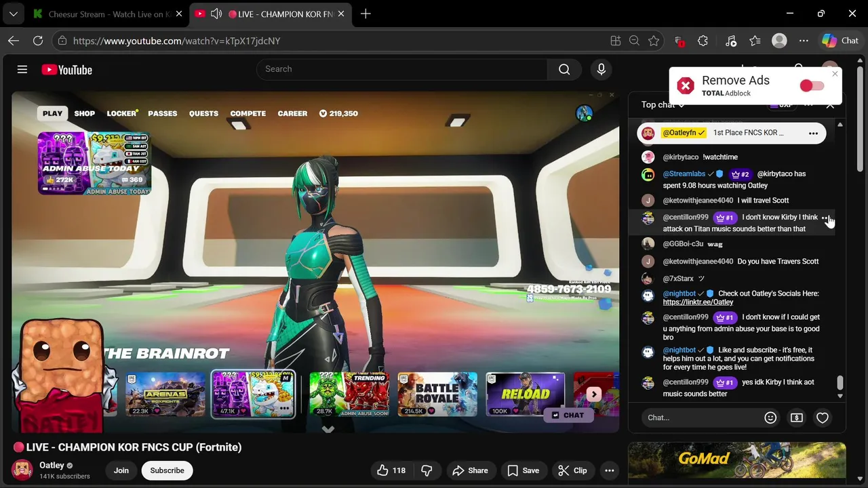Click the browser address bar URL
The width and height of the screenshot is (868, 488).
click(x=176, y=41)
